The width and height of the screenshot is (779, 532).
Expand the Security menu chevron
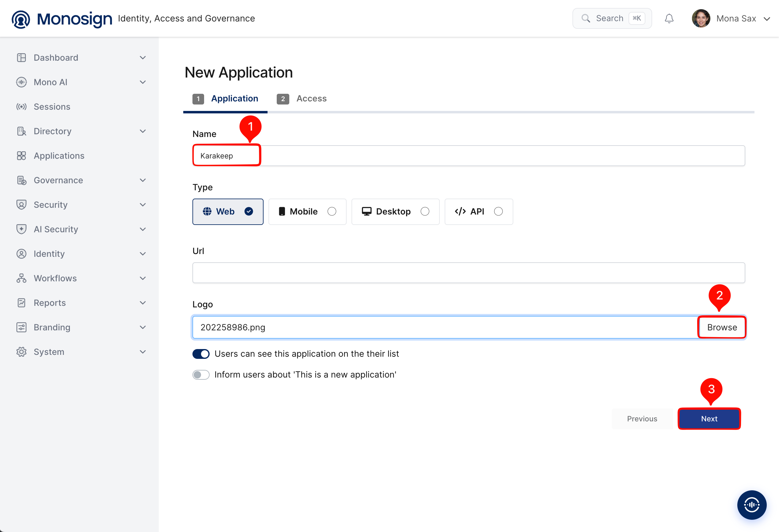143,204
